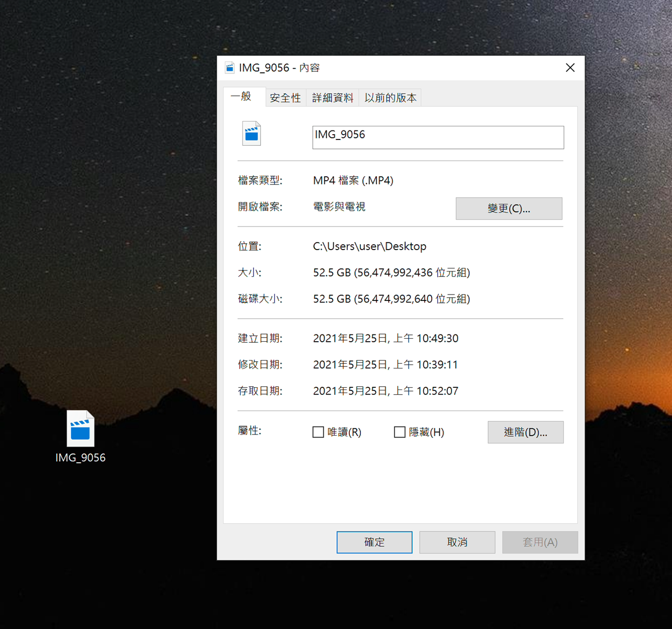Click the 電影與電視 default app text
Screen dimensions: 672x629
tap(339, 207)
